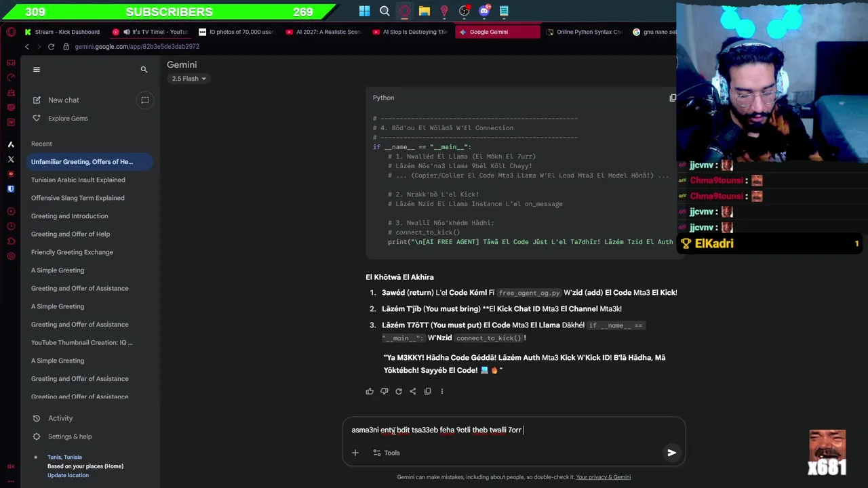Open the taskbar search icon
This screenshot has height=488, width=868.
[384, 11]
